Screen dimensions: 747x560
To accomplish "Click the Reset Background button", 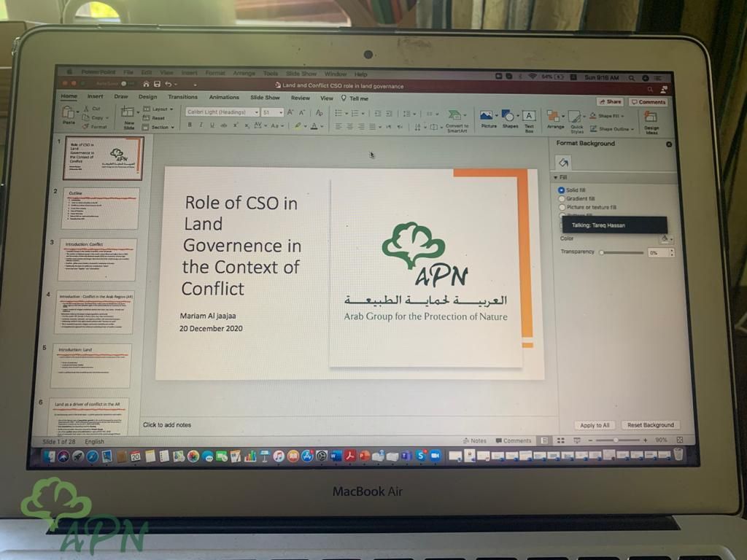I will 650,425.
